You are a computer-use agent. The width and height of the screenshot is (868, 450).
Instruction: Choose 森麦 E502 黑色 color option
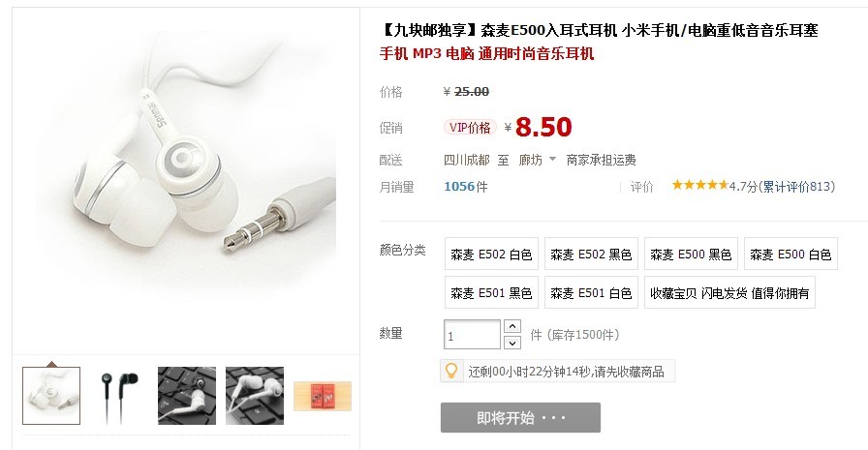point(591,254)
